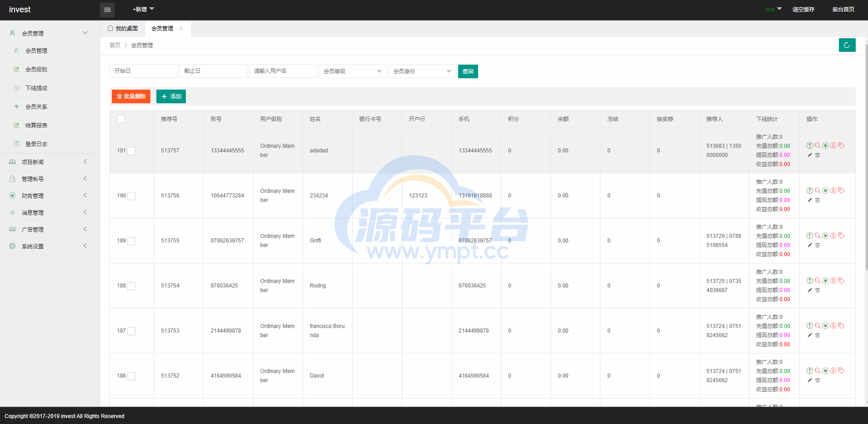Click yen circle icon for member 513756

[825, 191]
